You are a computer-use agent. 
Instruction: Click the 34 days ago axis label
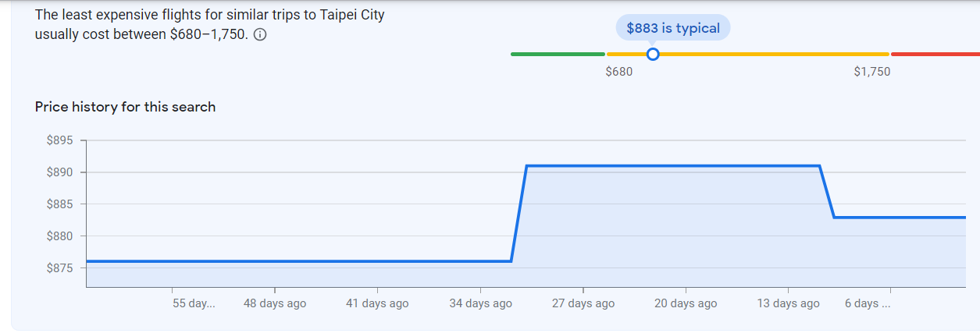point(480,303)
